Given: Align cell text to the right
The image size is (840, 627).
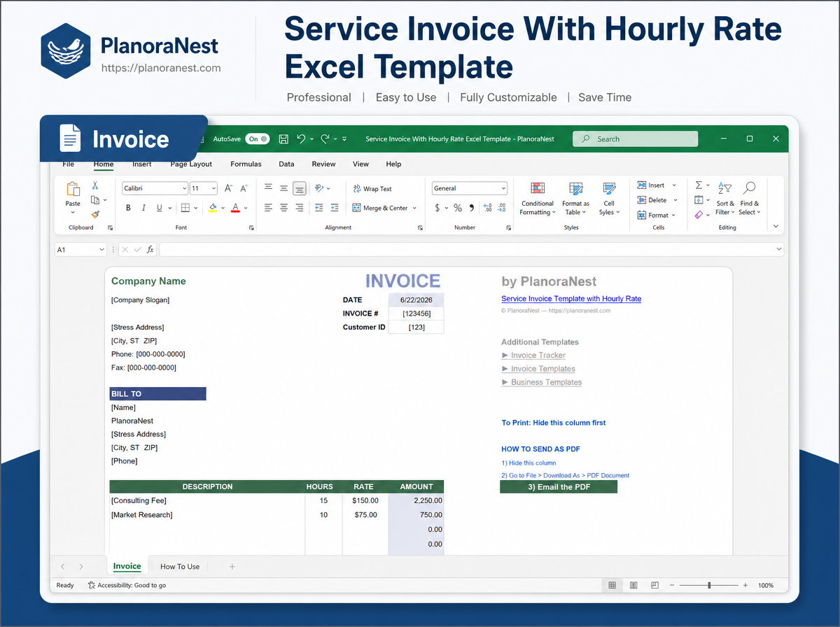Looking at the screenshot, I should tap(300, 208).
